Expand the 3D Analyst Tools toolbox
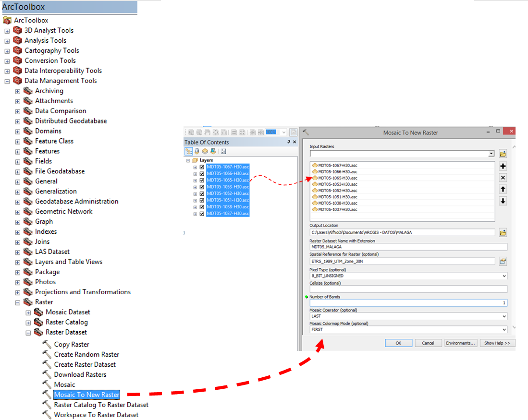 (7, 31)
